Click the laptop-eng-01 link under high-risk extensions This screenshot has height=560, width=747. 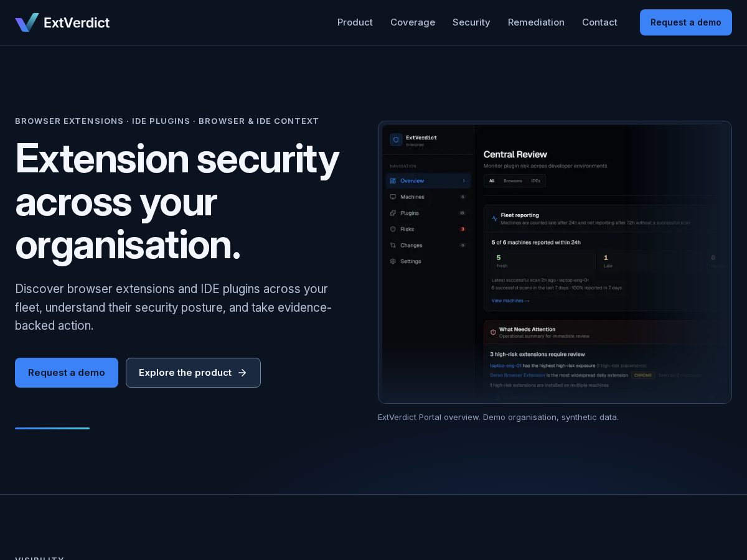coord(505,365)
